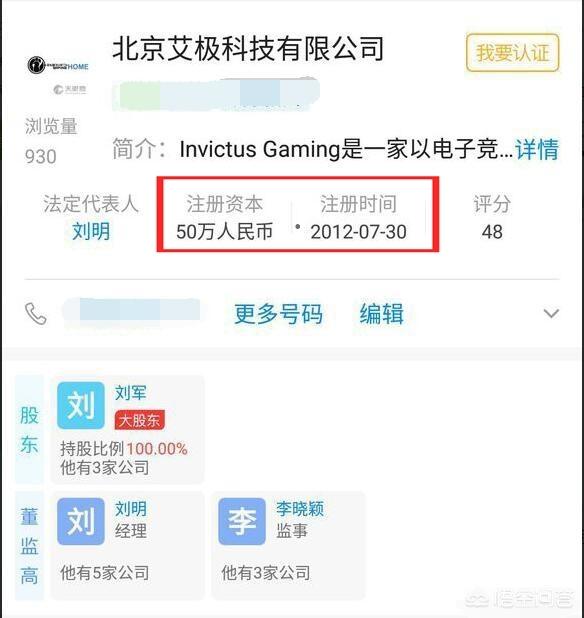This screenshot has width=584, height=618.
Task: Select the red 大股东 badge
Action: point(139,421)
